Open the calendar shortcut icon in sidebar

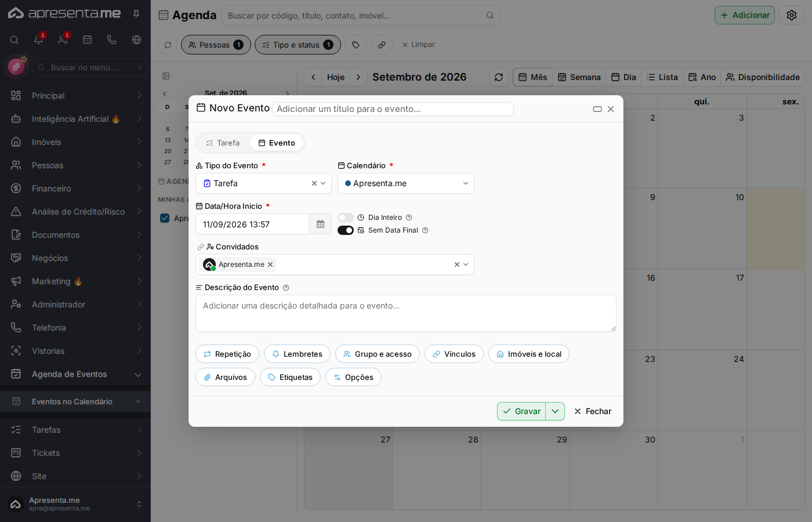88,39
